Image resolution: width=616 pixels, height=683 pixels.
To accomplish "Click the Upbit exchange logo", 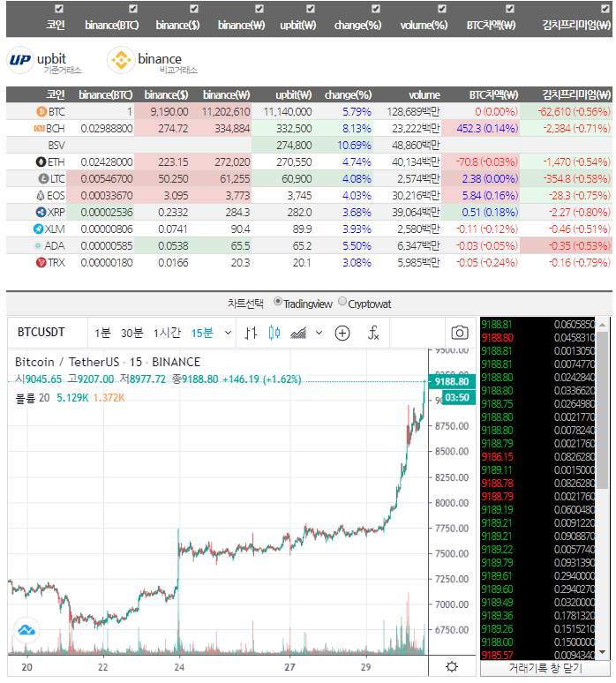I will (x=20, y=60).
